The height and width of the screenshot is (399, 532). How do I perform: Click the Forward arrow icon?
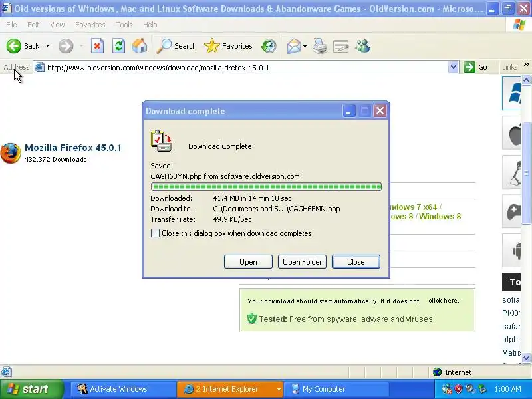point(66,46)
